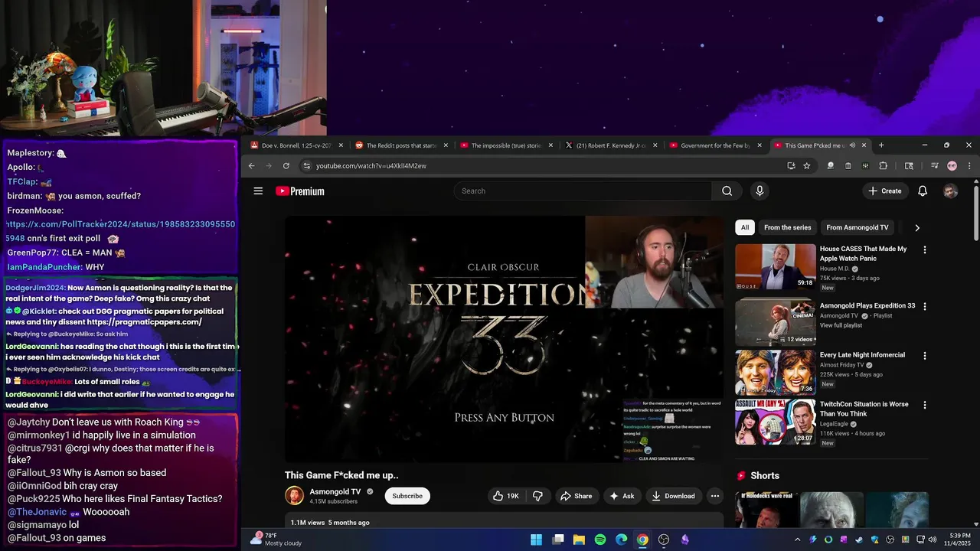980x551 pixels.
Task: Click the video player area
Action: point(504,339)
